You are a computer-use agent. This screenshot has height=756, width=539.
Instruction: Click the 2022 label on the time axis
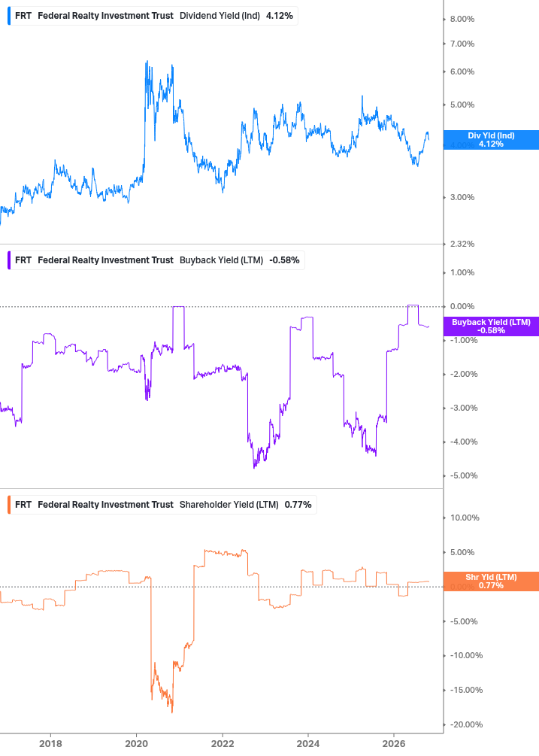point(223,743)
